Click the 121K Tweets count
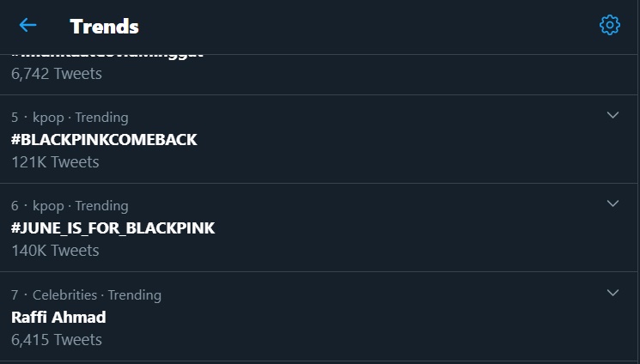 point(55,162)
